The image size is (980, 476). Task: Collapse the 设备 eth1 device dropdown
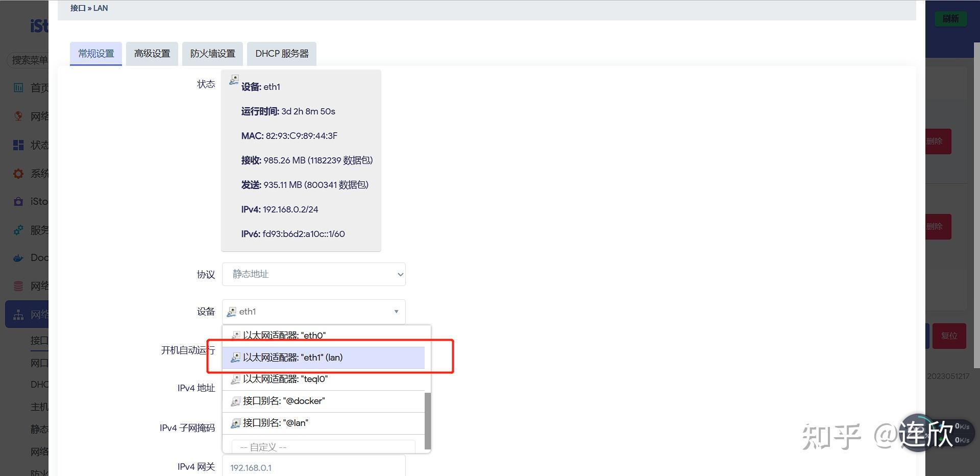point(314,312)
